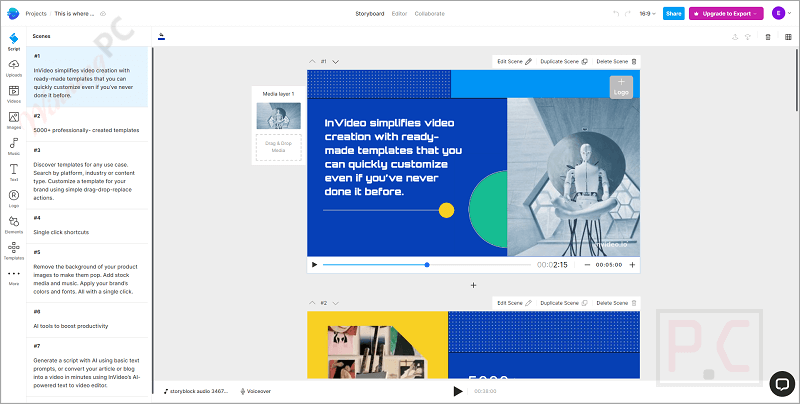Play scene 1 preview
The width and height of the screenshot is (800, 404).
click(314, 265)
